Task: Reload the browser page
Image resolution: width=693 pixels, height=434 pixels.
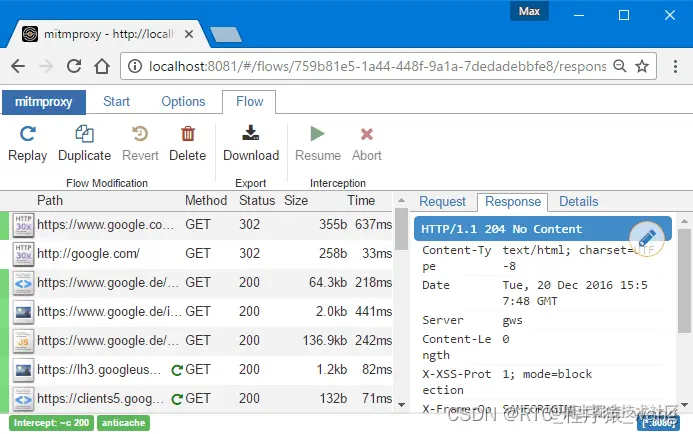Action: pyautogui.click(x=74, y=66)
